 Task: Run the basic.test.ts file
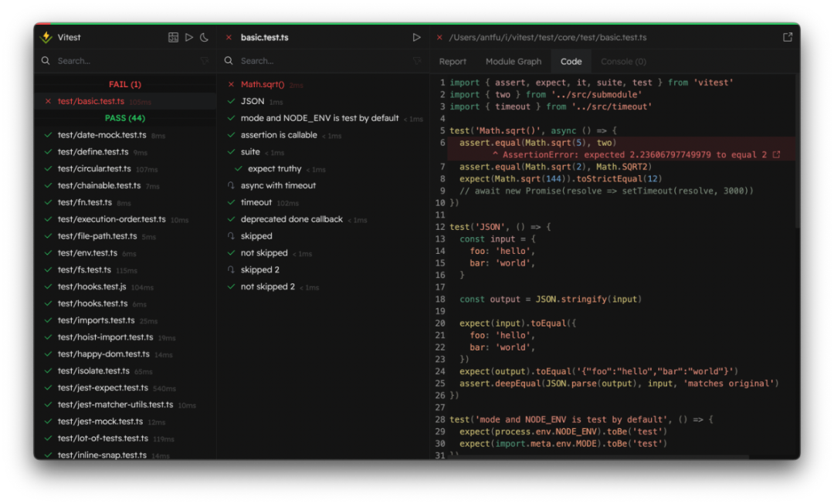tap(416, 37)
